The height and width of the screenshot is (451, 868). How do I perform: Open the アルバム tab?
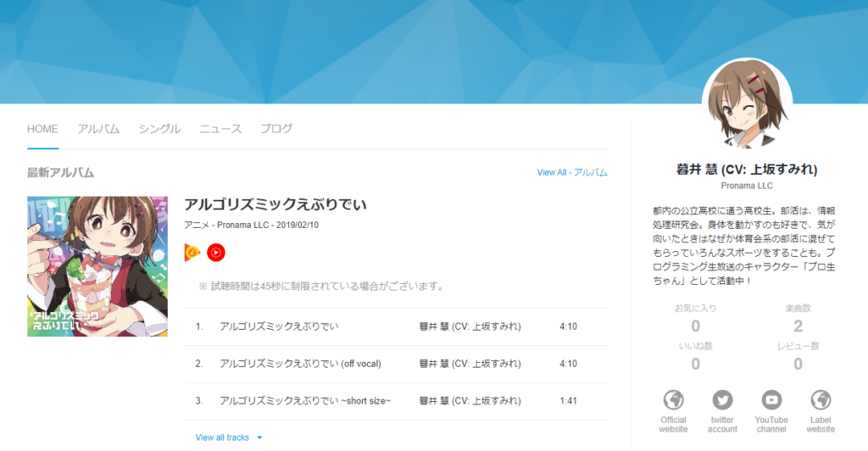(98, 129)
